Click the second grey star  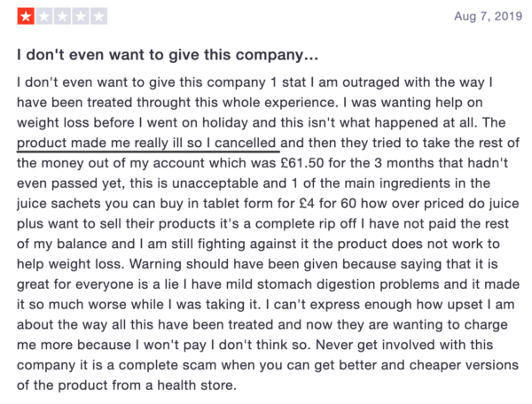click(44, 16)
